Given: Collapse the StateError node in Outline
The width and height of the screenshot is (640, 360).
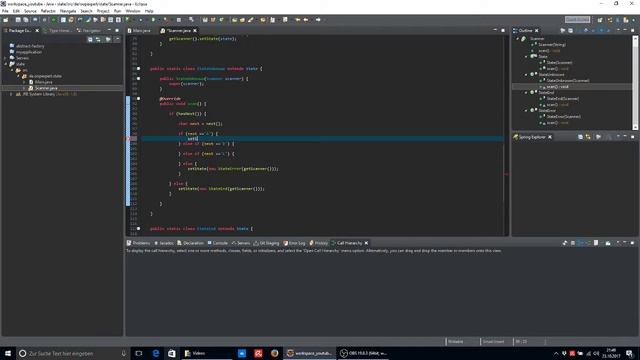Looking at the screenshot, I should pos(526,111).
